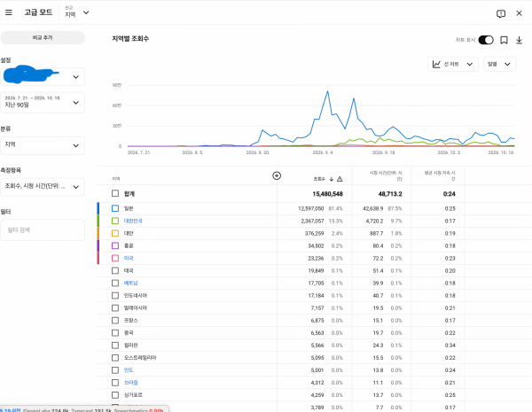Viewport: 532px width, 412px height.
Task: Check the 태국 row checkbox
Action: pos(115,270)
